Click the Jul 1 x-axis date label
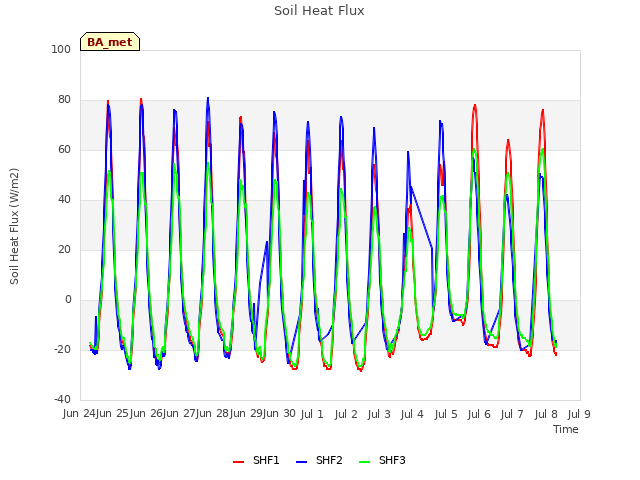The image size is (640, 480). coord(312,414)
